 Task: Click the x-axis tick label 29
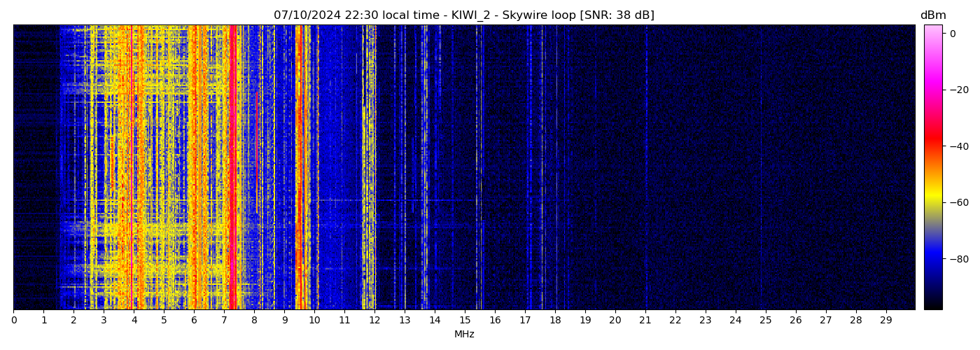(885, 321)
